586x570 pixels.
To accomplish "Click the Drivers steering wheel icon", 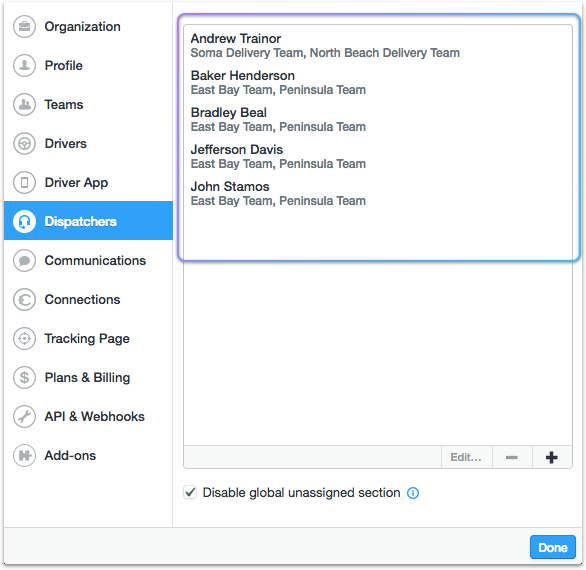I will click(24, 144).
